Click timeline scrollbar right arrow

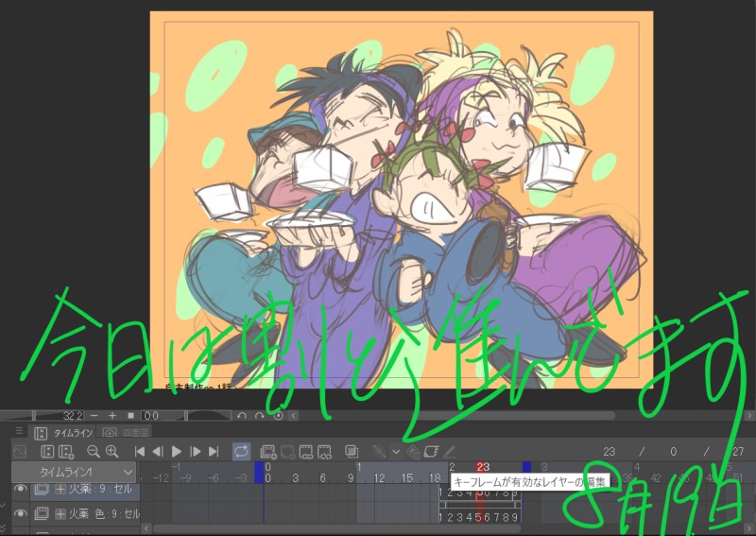click(x=749, y=528)
